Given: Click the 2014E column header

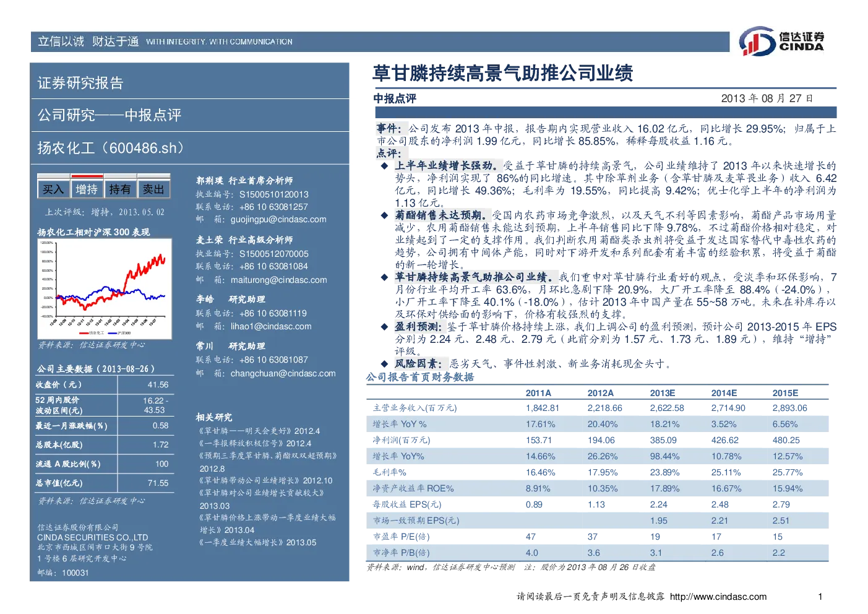Looking at the screenshot, I should coord(724,393).
